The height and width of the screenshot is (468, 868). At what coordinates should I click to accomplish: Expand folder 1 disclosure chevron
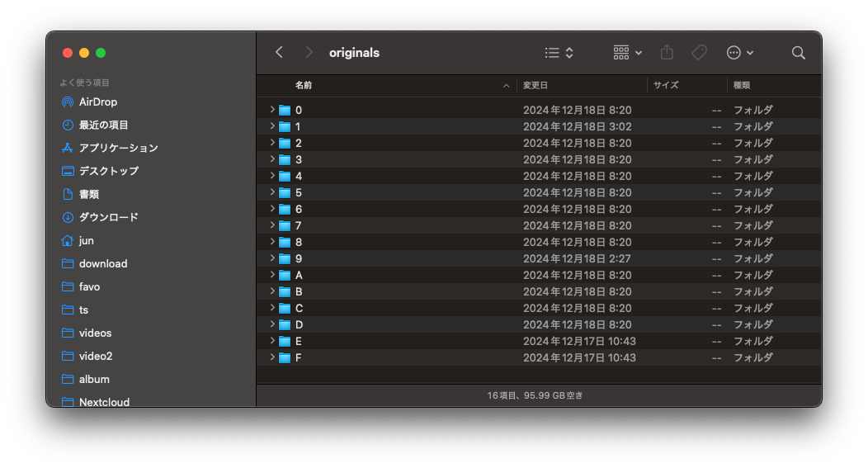272,126
